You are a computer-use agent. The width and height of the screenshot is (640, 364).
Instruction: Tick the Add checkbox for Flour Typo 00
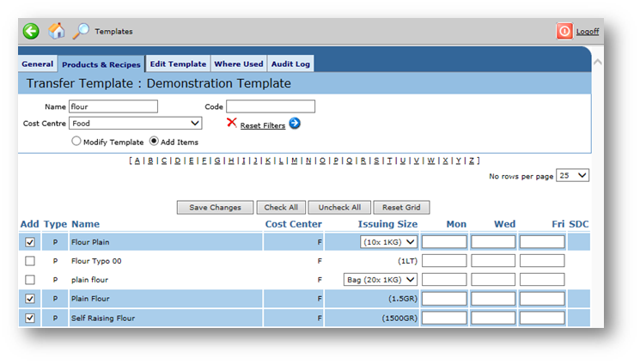point(30,260)
